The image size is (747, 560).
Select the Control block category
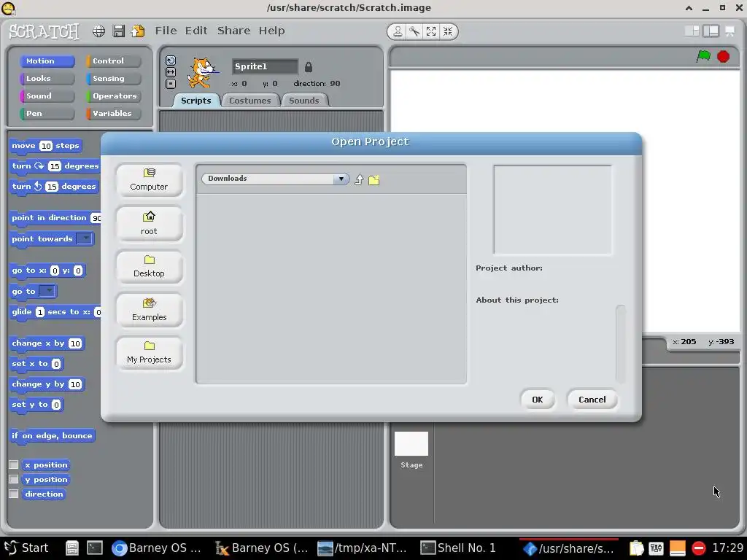(113, 61)
